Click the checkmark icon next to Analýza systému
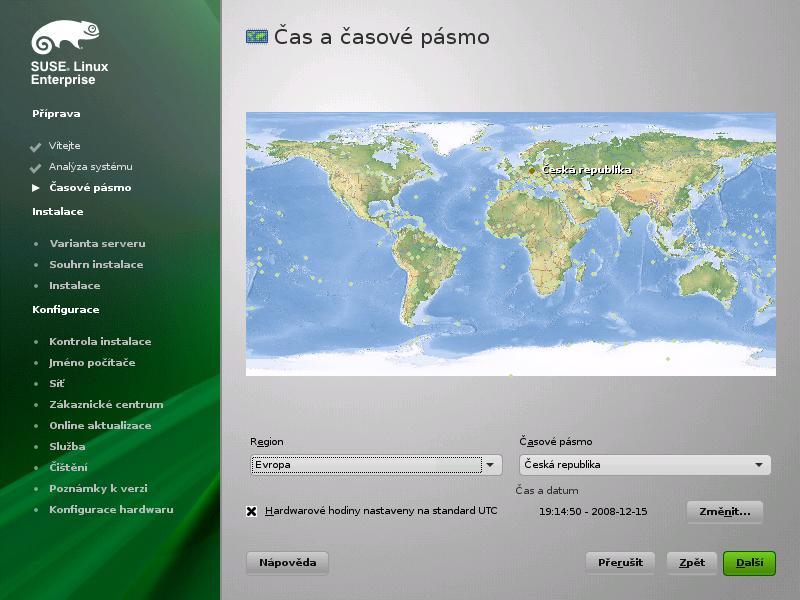This screenshot has height=600, width=800. click(x=35, y=168)
